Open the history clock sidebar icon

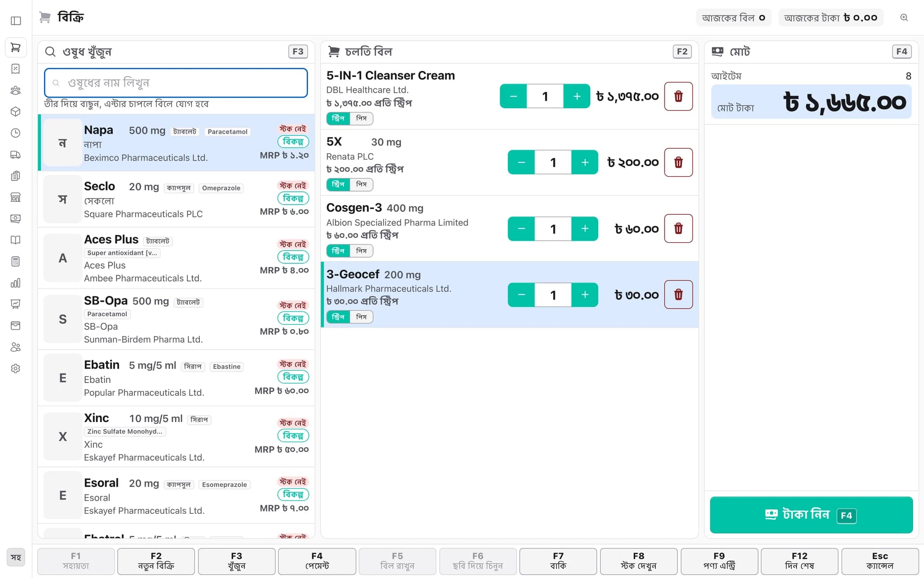pos(16,133)
